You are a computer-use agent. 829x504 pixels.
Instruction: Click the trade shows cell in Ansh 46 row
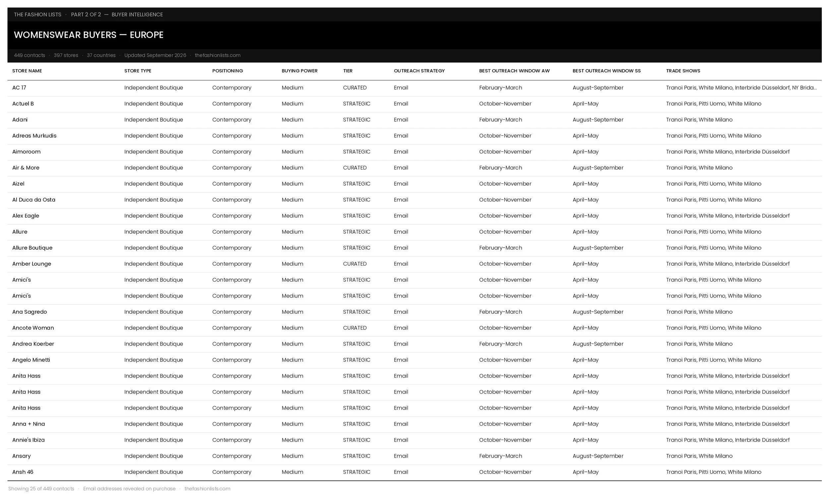[x=714, y=472]
